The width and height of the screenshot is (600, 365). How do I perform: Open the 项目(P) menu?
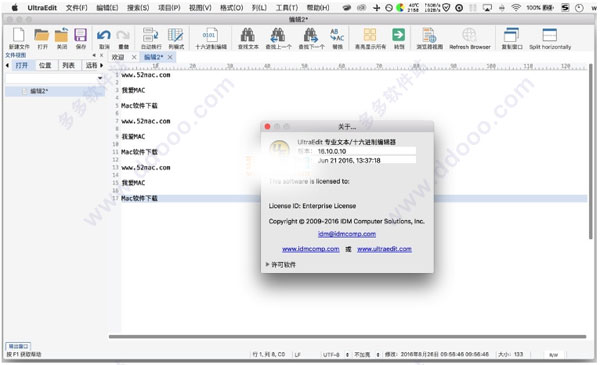point(169,8)
